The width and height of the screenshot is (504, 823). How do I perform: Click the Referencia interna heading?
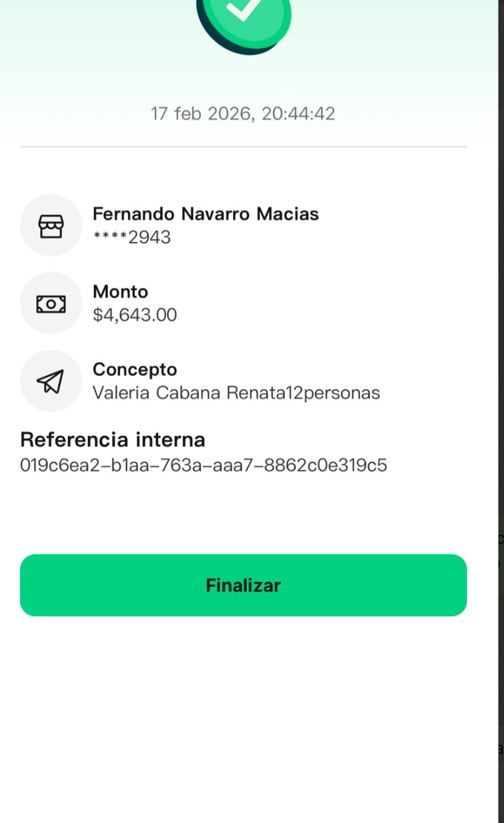(113, 440)
